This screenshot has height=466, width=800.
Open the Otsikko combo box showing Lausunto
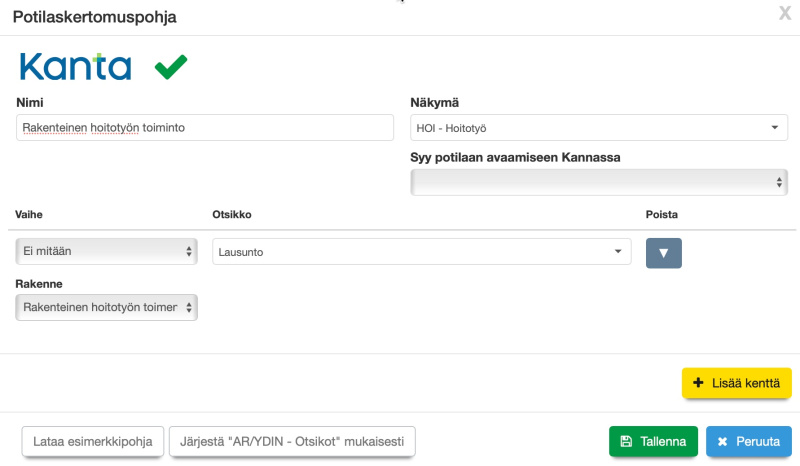coord(421,251)
